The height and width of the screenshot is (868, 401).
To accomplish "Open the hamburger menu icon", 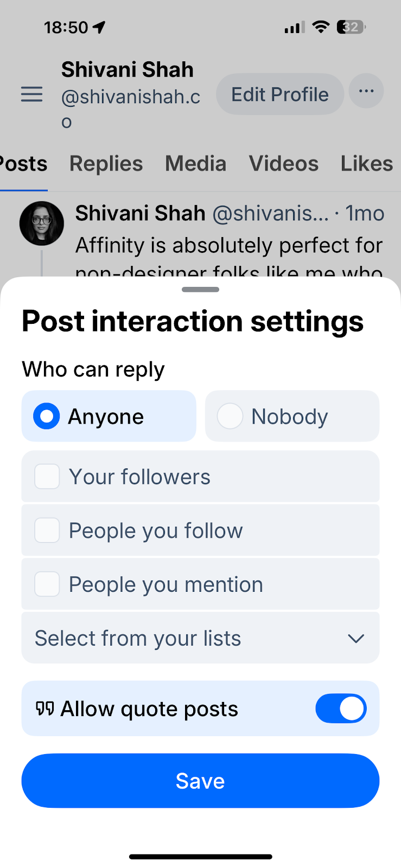I will point(31,94).
